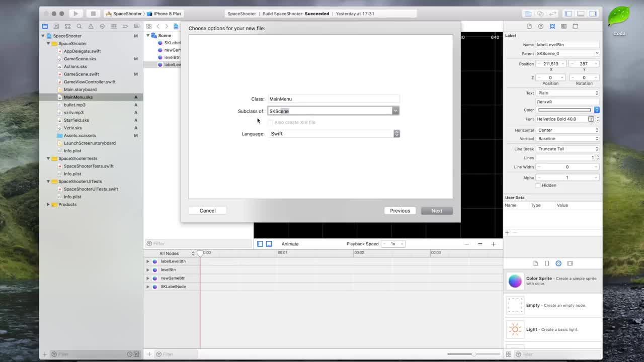Select GameScene.swift in navigator
This screenshot has width=644, height=362.
pos(82,74)
